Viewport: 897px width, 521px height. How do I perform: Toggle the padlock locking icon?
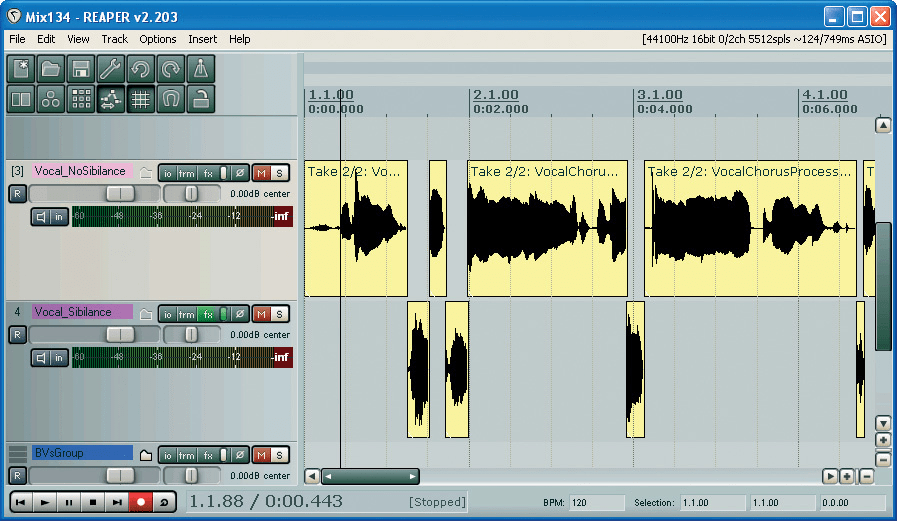201,99
